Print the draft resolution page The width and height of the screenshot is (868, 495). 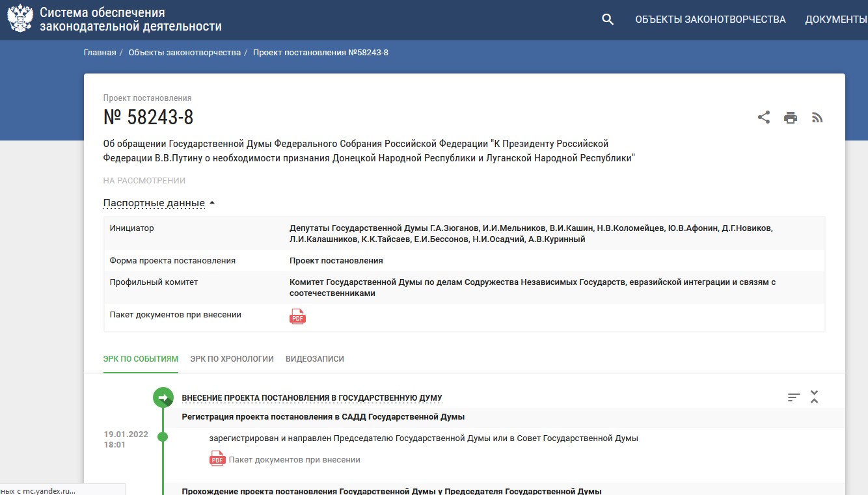click(791, 118)
